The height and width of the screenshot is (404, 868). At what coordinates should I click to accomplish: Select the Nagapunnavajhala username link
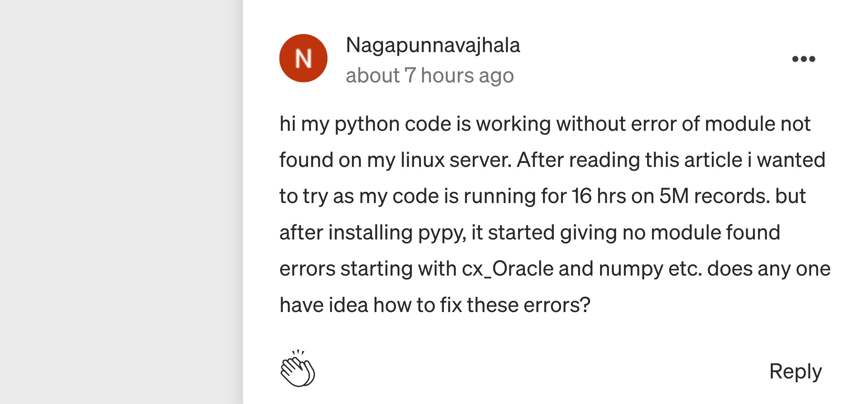point(433,45)
